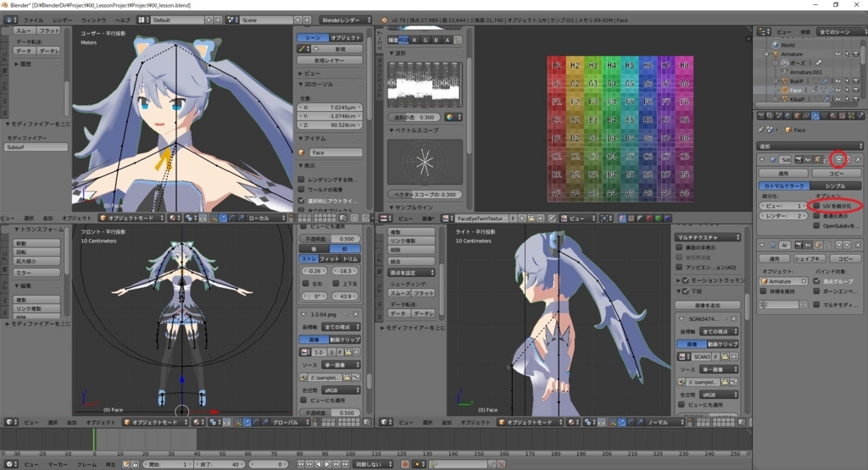Switch to the スコープ side tab
The image size is (868, 470).
click(380, 42)
